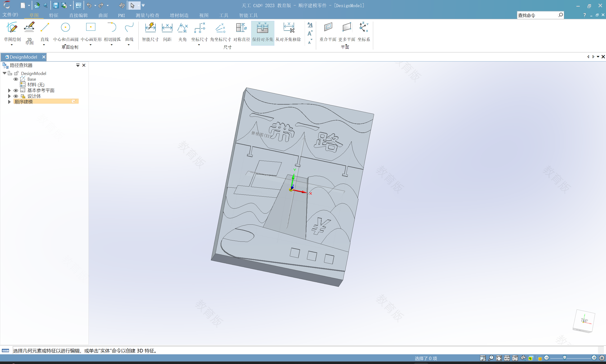Select the 草图绘制 sketch tool

pos(12,31)
